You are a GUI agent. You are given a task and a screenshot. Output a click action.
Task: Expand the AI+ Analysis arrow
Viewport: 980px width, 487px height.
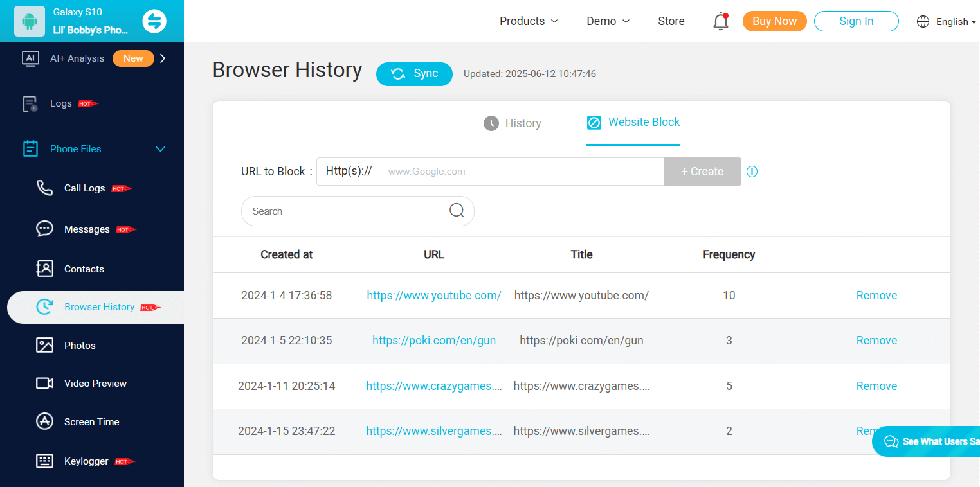(163, 58)
